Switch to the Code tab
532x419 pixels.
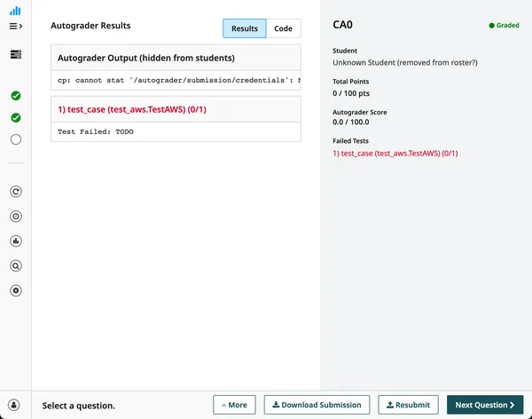click(x=284, y=28)
